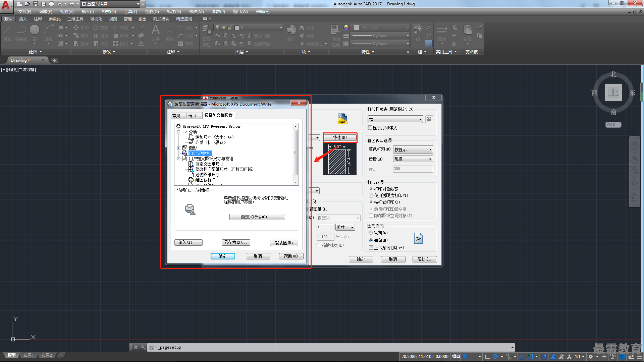
Task: Open the 工具(T) menu
Action: point(130,12)
